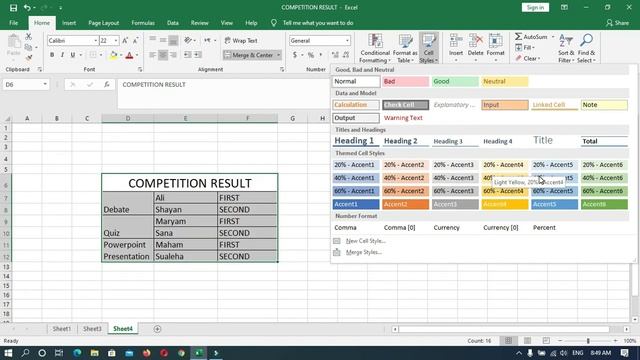Apply the Good cell style
The image size is (640, 360).
pos(455,82)
